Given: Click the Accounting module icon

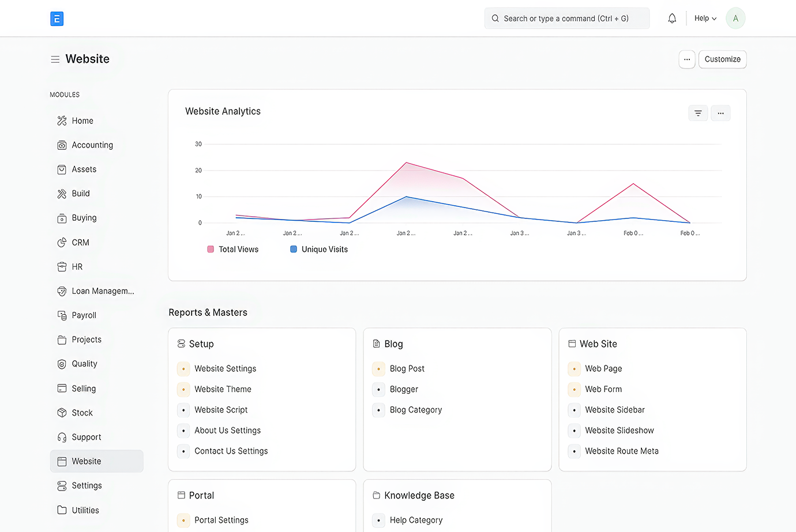Looking at the screenshot, I should point(62,145).
